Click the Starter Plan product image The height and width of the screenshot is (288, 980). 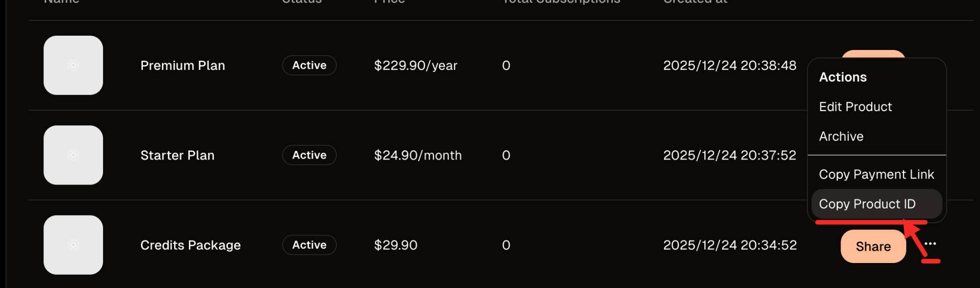click(x=73, y=155)
